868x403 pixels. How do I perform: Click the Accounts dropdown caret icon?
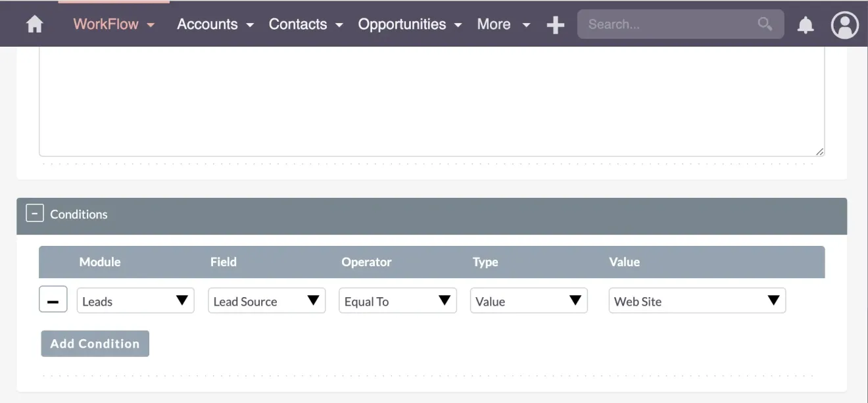pos(249,25)
